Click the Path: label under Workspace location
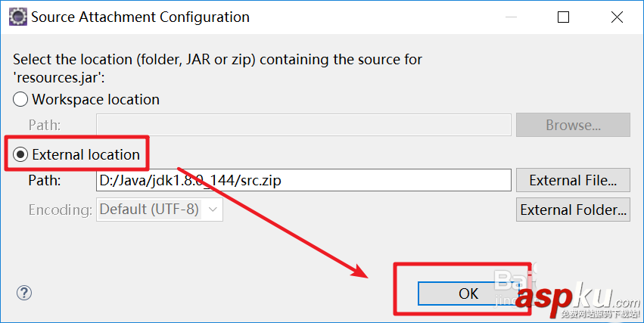This screenshot has width=644, height=323. click(x=44, y=125)
